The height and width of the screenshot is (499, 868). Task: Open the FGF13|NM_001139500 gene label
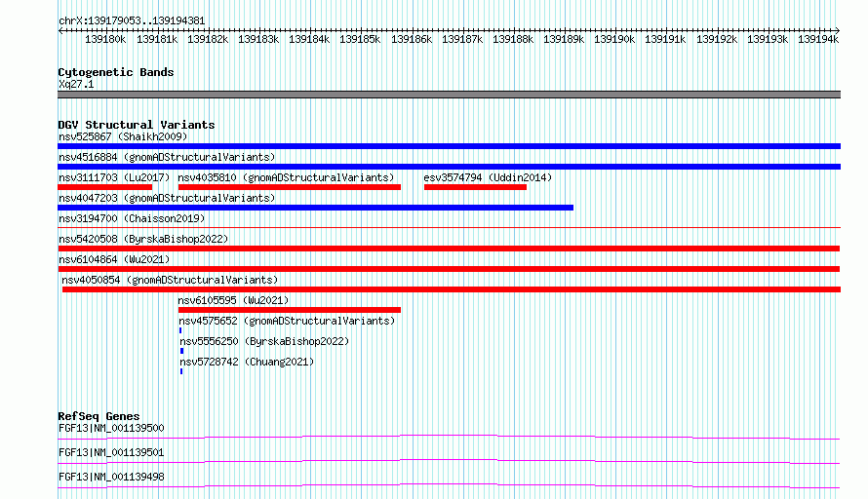click(x=111, y=428)
